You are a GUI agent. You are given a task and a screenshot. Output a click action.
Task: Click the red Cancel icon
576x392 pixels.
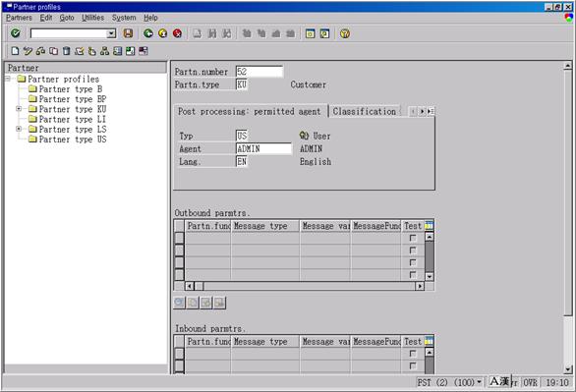click(x=178, y=33)
